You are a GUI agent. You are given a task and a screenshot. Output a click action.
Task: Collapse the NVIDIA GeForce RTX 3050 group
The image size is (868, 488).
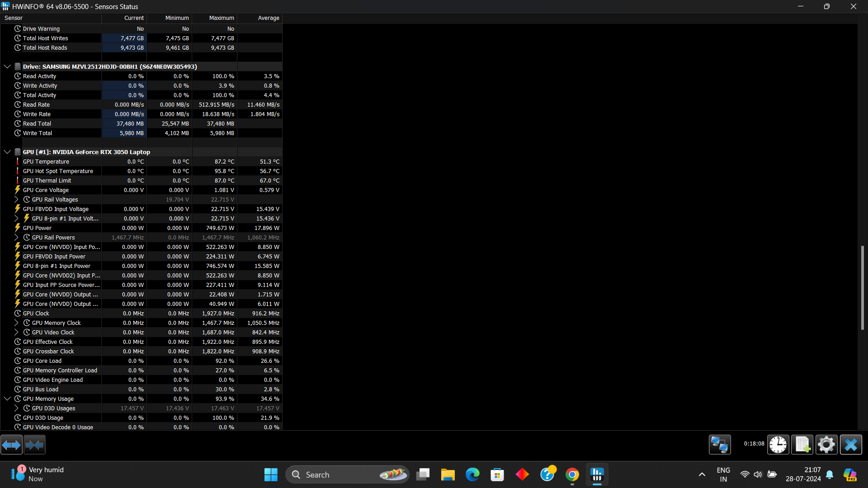pyautogui.click(x=7, y=152)
